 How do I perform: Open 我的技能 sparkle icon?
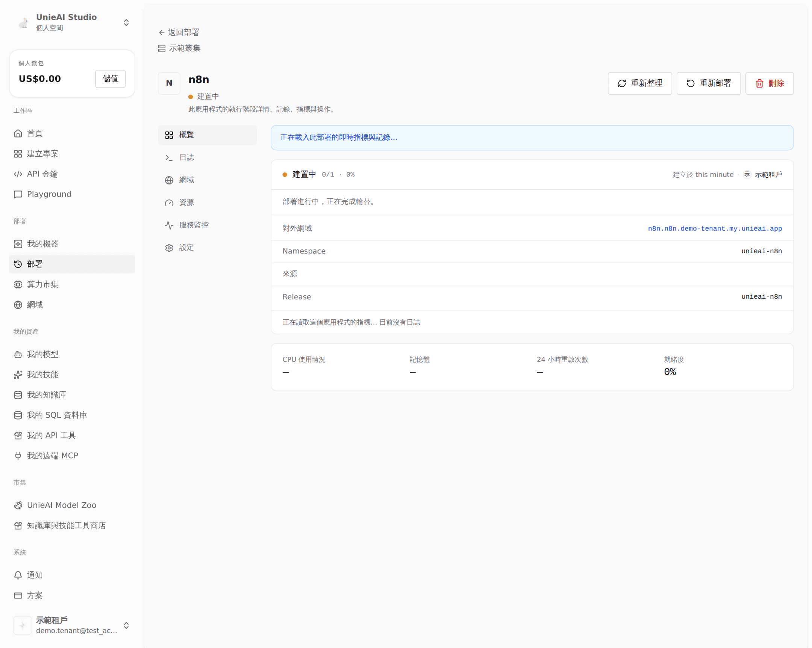tap(18, 375)
